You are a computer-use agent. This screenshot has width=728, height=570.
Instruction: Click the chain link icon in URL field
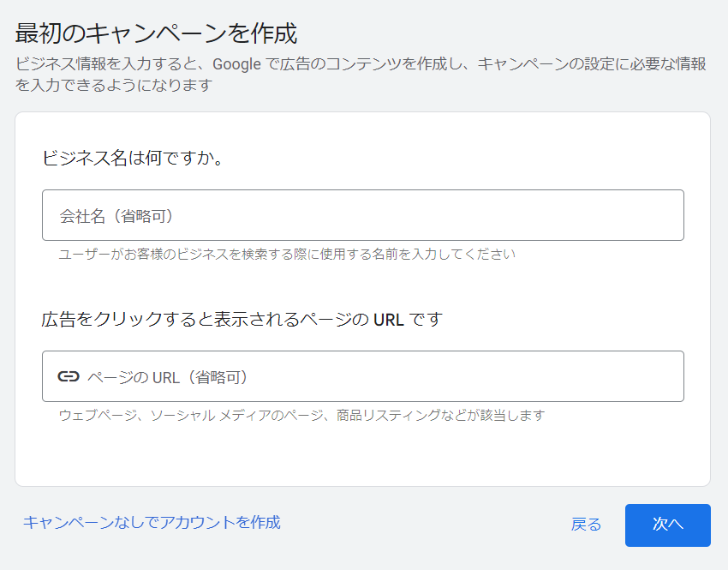[x=69, y=376]
